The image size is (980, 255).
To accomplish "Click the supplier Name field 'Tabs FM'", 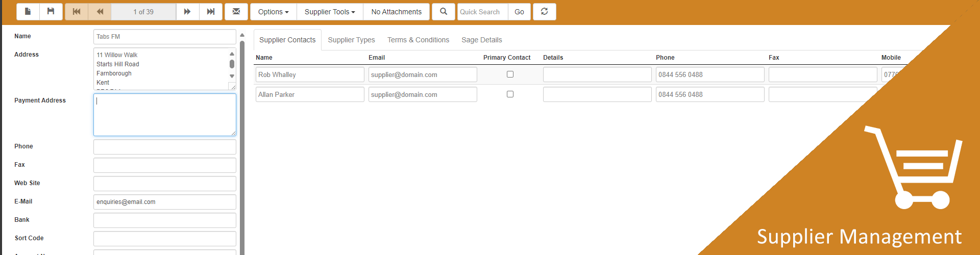I will tap(165, 37).
